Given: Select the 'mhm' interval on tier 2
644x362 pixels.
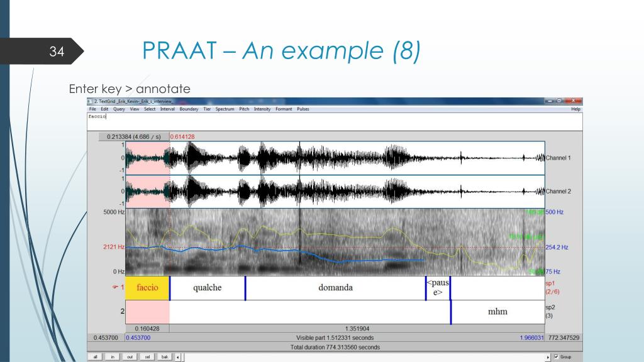Looking at the screenshot, I should (x=498, y=312).
